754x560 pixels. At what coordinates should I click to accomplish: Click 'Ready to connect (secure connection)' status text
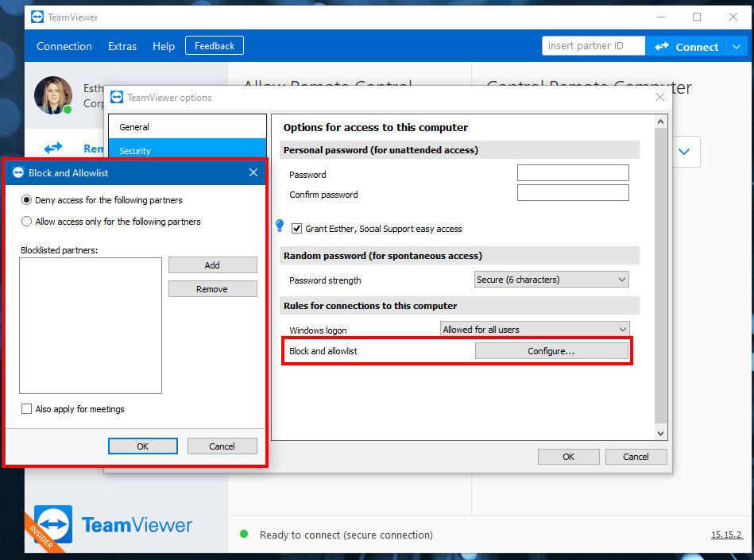tap(346, 535)
